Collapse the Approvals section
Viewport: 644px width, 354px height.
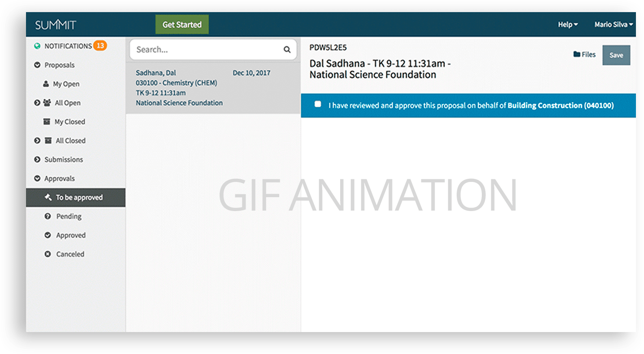[37, 178]
